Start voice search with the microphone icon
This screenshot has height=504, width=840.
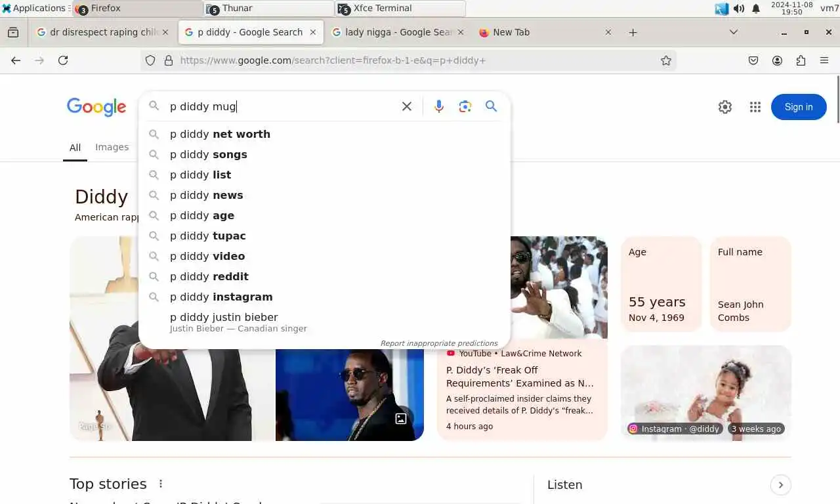tap(439, 106)
